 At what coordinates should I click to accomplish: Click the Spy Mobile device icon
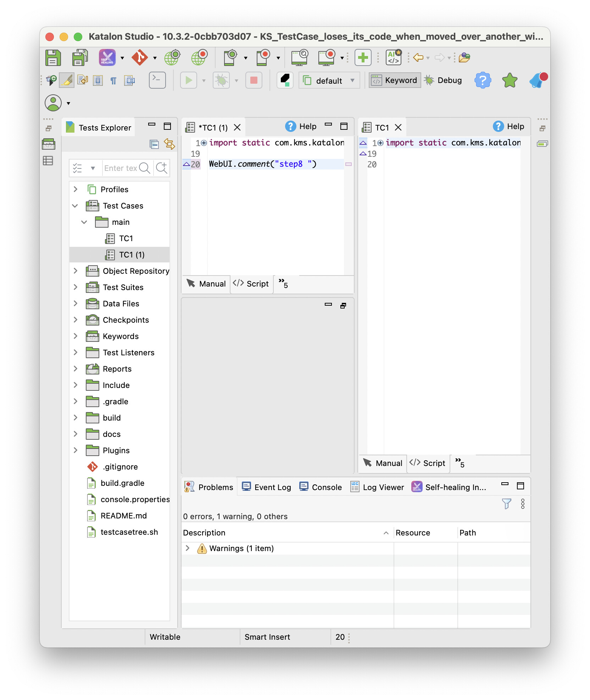pyautogui.click(x=230, y=57)
